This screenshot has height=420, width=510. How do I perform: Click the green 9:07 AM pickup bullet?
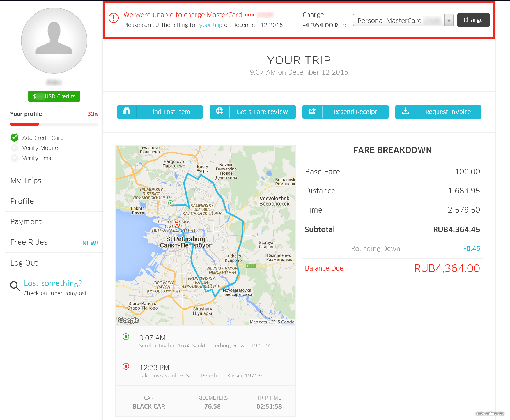126,336
